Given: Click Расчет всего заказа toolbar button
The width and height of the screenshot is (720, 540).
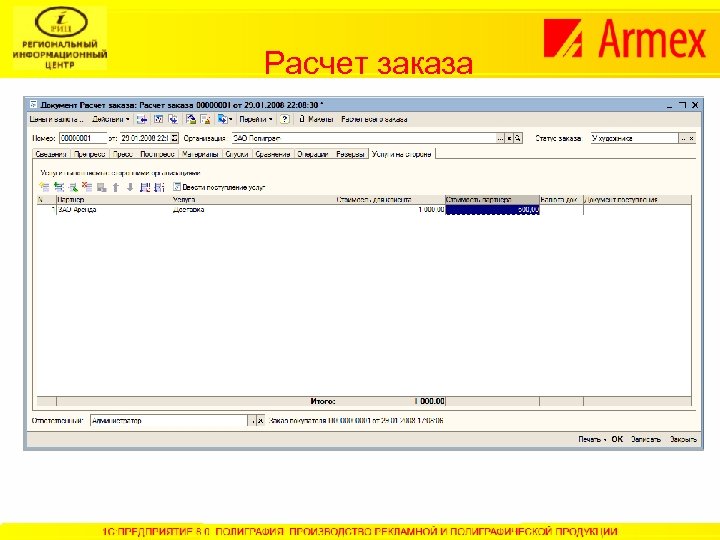Looking at the screenshot, I should pyautogui.click(x=374, y=119).
